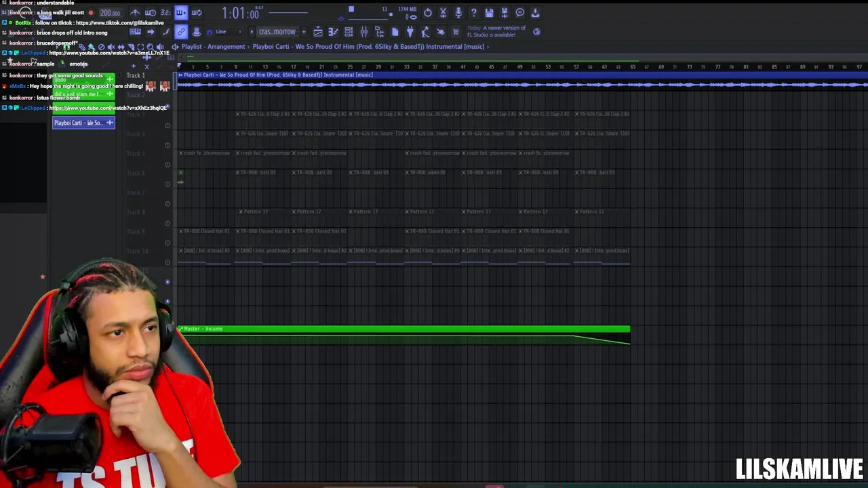The height and width of the screenshot is (488, 868).
Task: Toggle mute dot on Track 3
Action: point(167,125)
